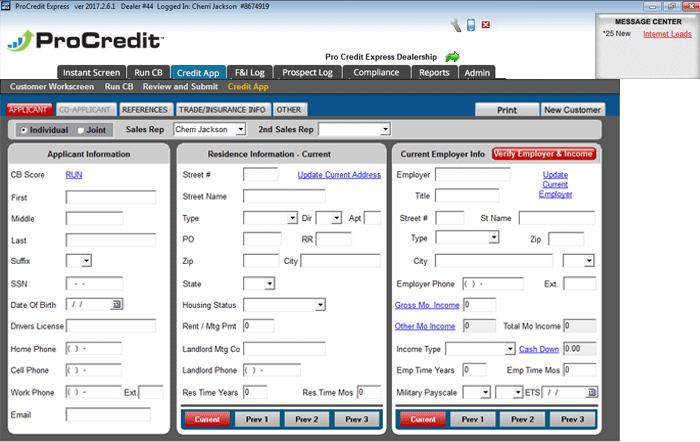700x442 pixels.
Task: Expand the Housing Status dropdown
Action: (320, 305)
